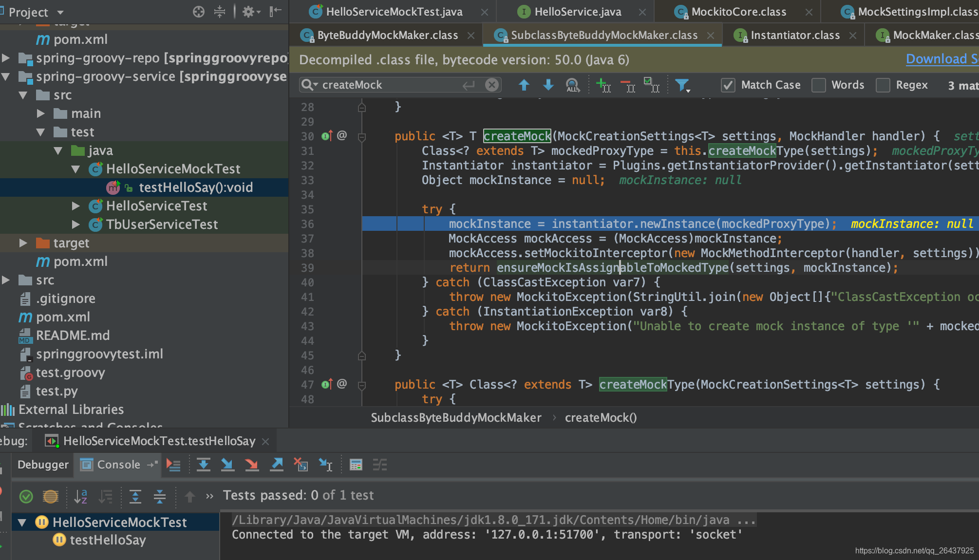Sort test results alphabetically
This screenshot has width=979, height=560.
pyautogui.click(x=80, y=497)
